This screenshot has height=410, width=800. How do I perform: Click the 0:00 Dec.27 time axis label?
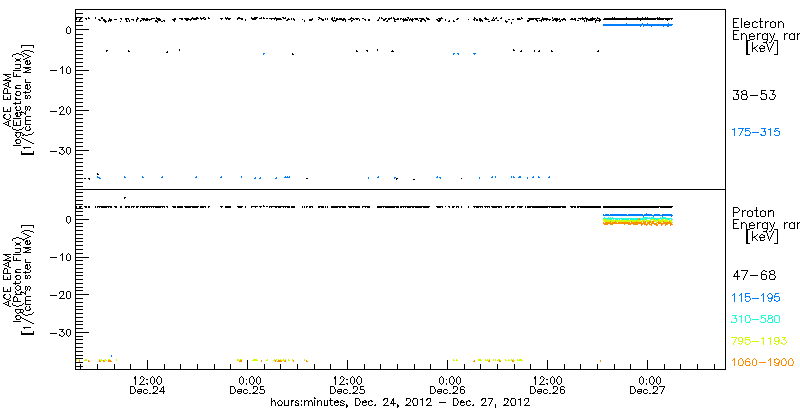click(647, 385)
